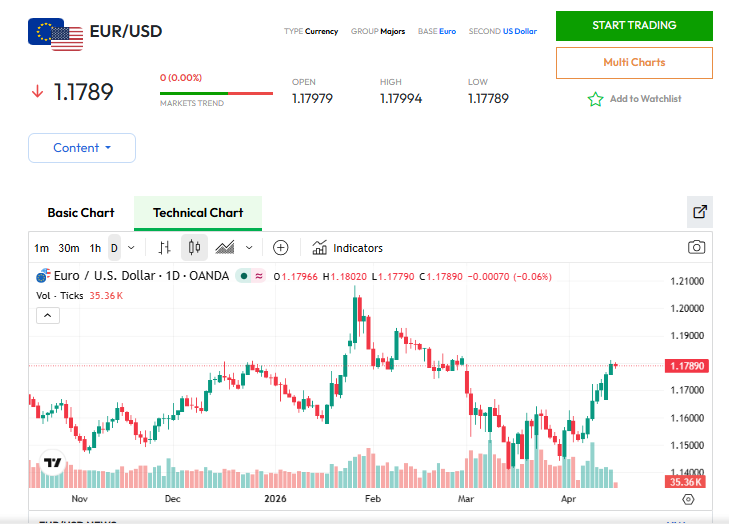Select the bars chart style icon
729x528 pixels.
point(165,248)
